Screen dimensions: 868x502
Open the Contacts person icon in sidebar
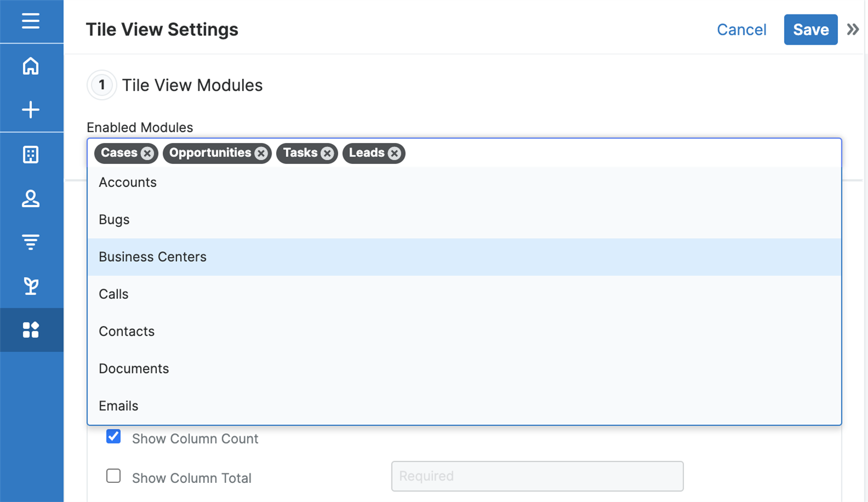(31, 199)
